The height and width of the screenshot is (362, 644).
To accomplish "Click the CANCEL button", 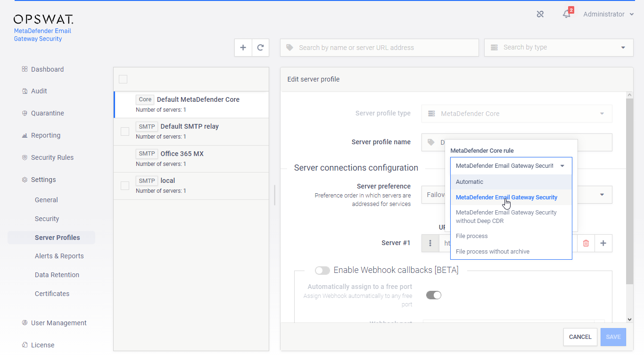I will (580, 337).
